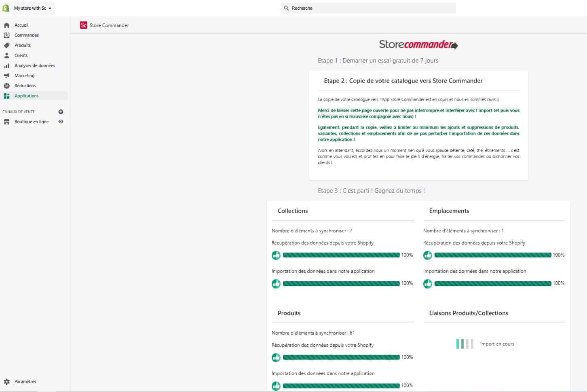
Task: Click the Emplacements section heading
Action: 449,211
